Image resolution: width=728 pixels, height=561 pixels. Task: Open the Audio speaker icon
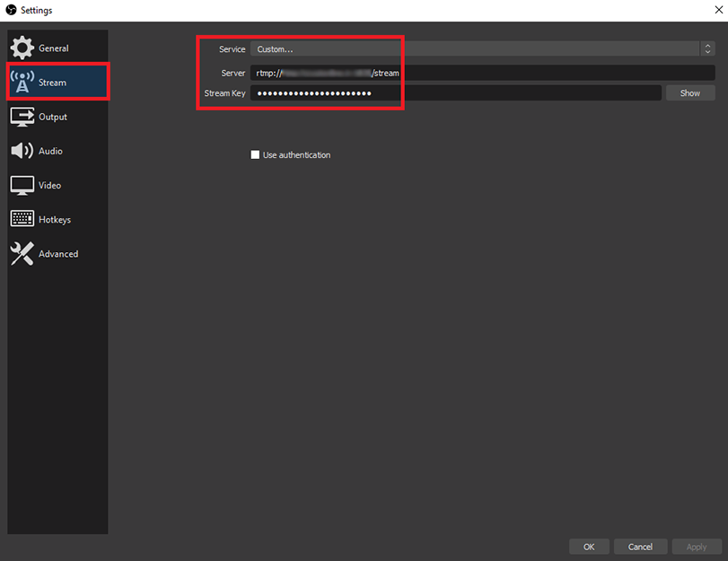click(x=22, y=151)
